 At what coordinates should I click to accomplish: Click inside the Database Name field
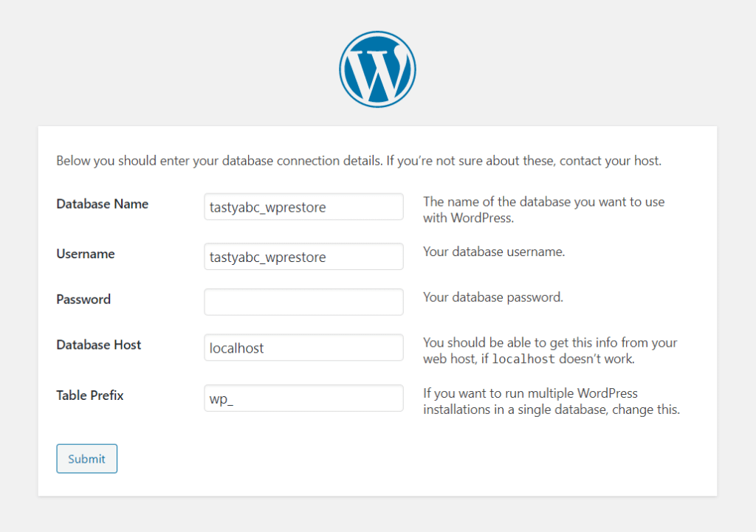(303, 207)
